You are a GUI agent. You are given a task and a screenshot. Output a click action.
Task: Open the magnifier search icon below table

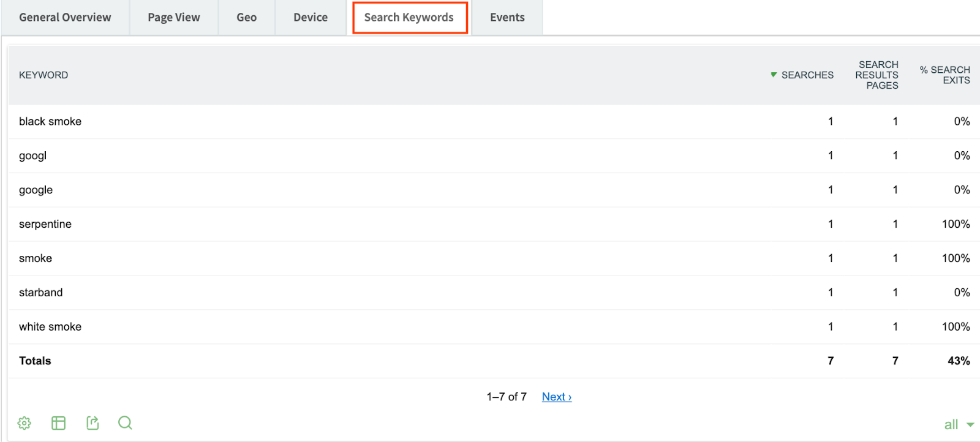[125, 423]
